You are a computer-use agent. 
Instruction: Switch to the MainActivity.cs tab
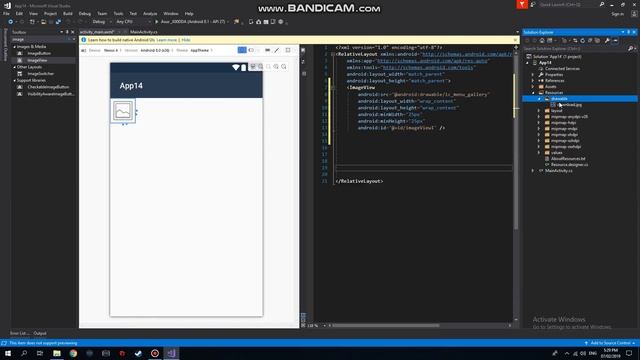[x=144, y=32]
